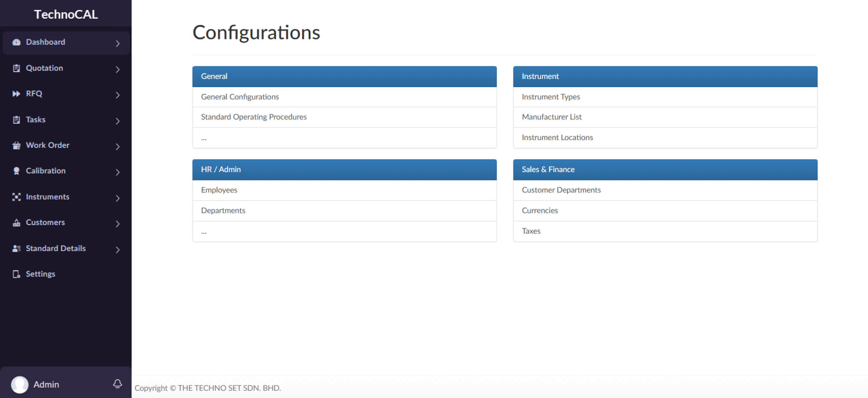
Task: Select Calibration in the sidebar
Action: (66, 171)
